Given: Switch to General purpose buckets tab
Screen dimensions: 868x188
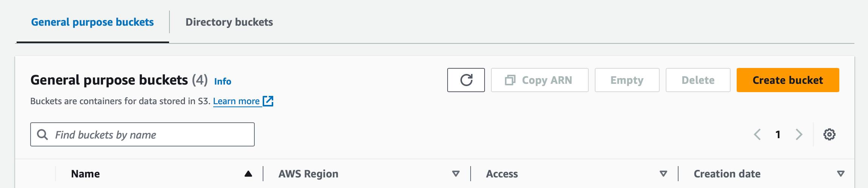Looking at the screenshot, I should click(x=92, y=22).
